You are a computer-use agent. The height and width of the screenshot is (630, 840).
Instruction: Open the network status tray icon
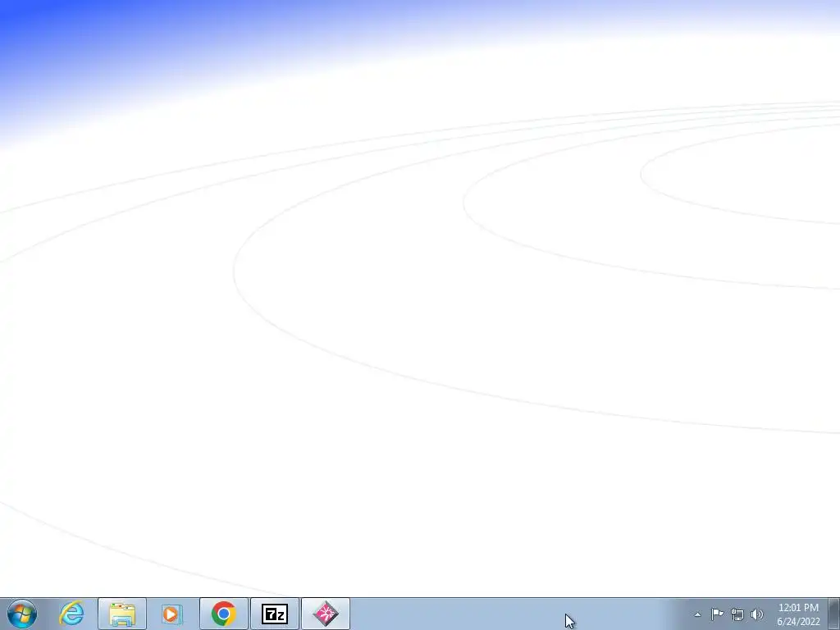point(737,614)
